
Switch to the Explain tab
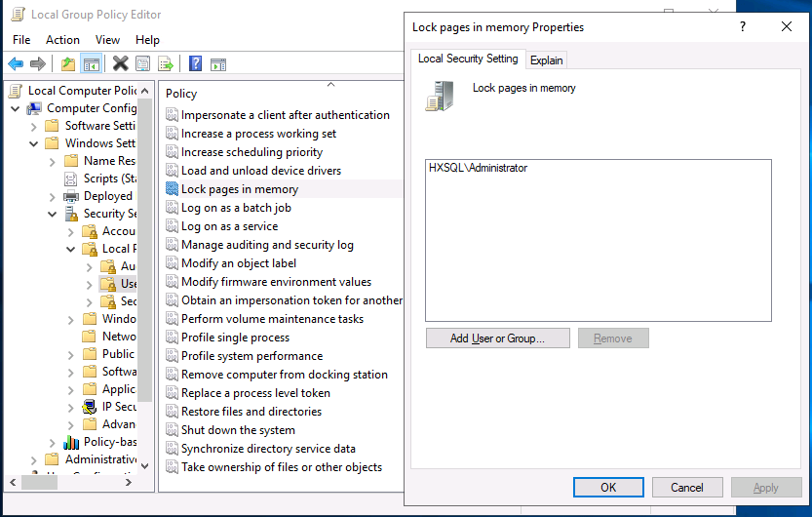(546, 60)
